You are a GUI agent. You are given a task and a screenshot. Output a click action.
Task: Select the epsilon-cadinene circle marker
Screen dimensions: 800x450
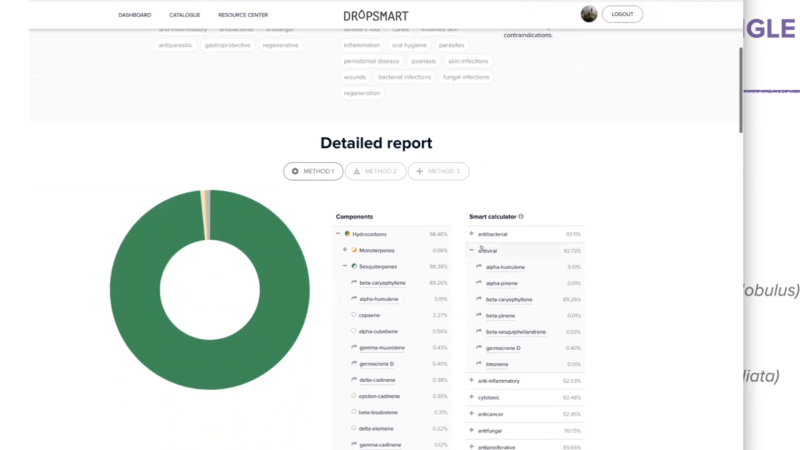[x=354, y=396]
